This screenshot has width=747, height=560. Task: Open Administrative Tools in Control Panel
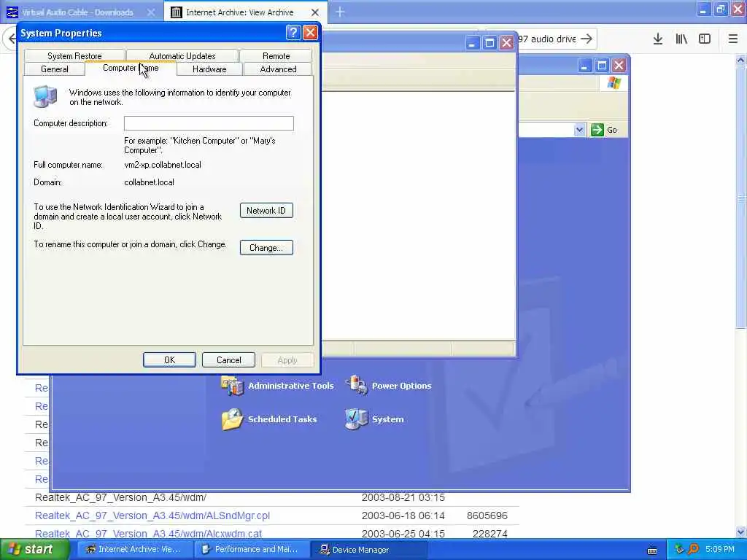click(x=277, y=386)
